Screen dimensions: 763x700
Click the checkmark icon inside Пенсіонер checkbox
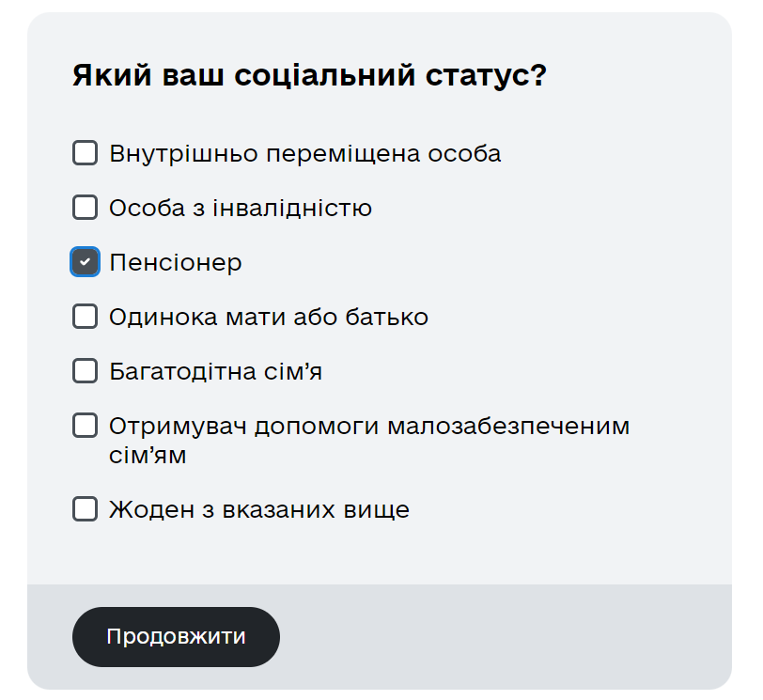[x=85, y=262]
